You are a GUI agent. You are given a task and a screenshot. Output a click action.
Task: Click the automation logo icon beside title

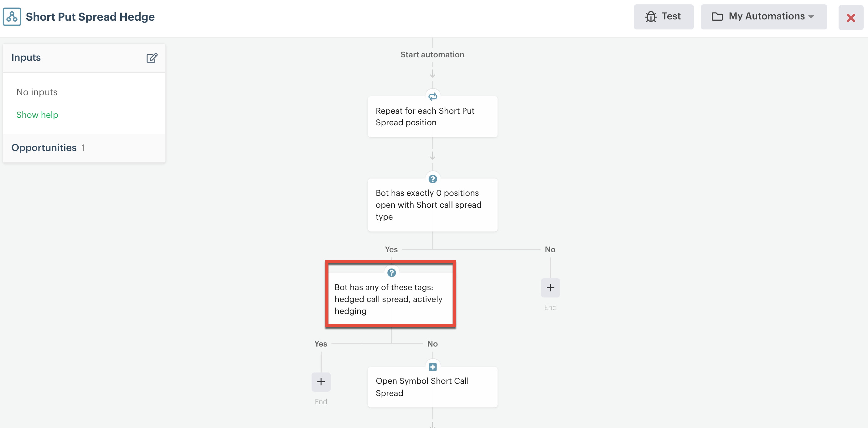[12, 17]
